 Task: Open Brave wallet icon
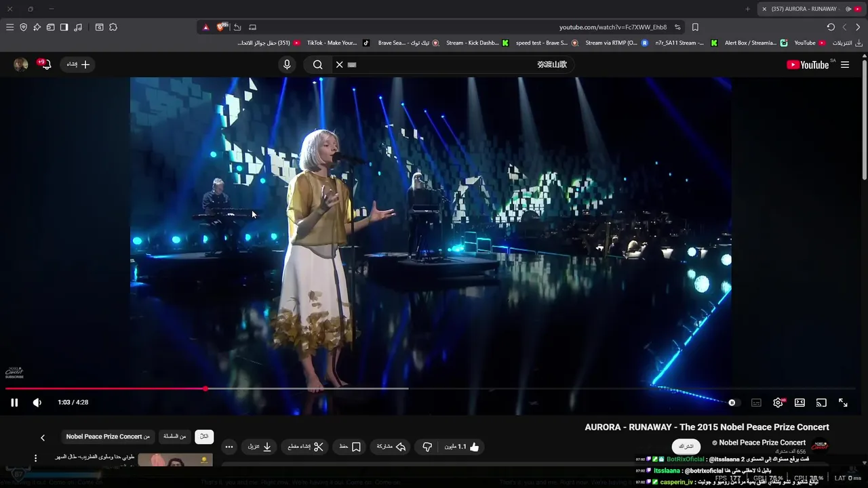[50, 27]
